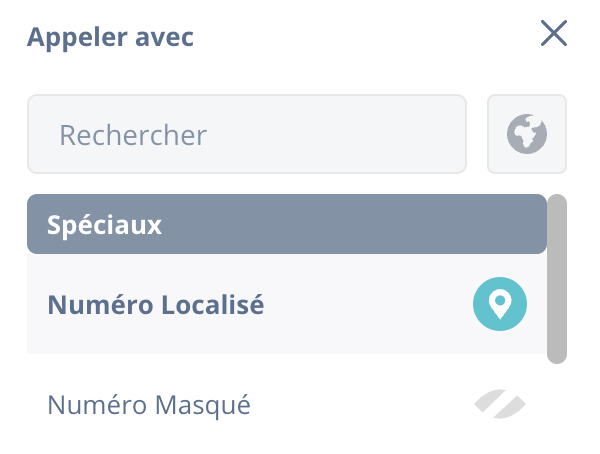Screen dimensions: 600x454
Task: Click the scrollbar thumb beside Spéciaux
Action: tap(557, 279)
